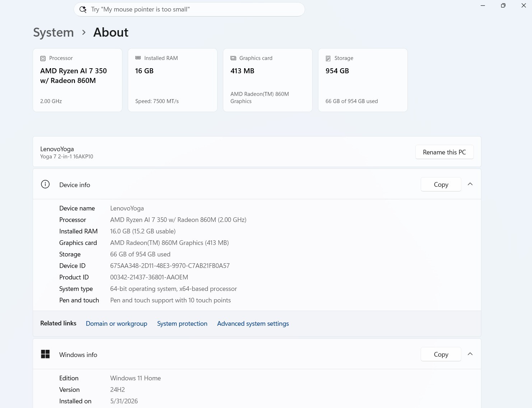
Task: Click the Device info circle icon
Action: pos(45,184)
